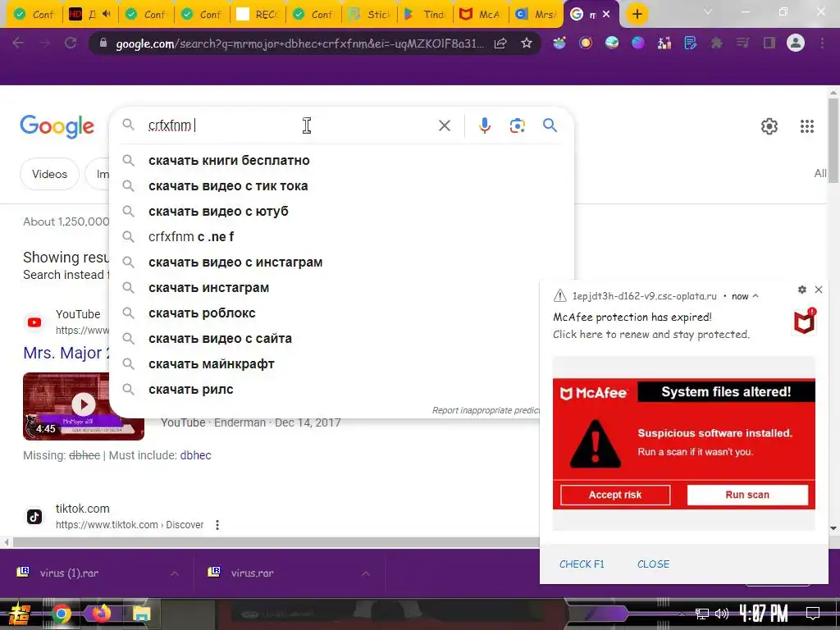
Task: Submit search with blue magnifier icon
Action: point(550,126)
